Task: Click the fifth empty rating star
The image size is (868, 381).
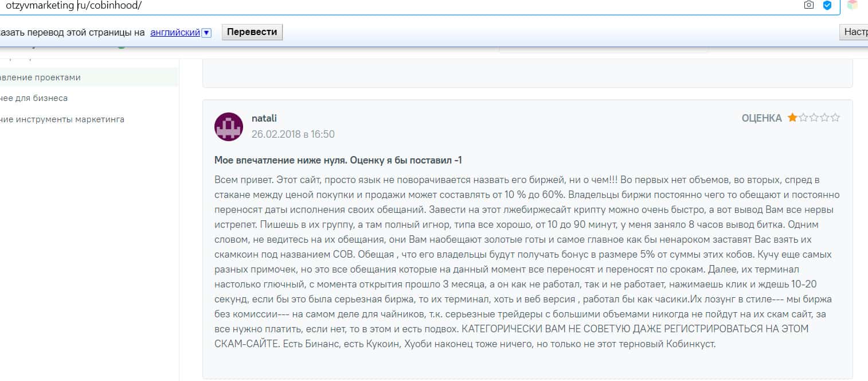Action: [835, 118]
